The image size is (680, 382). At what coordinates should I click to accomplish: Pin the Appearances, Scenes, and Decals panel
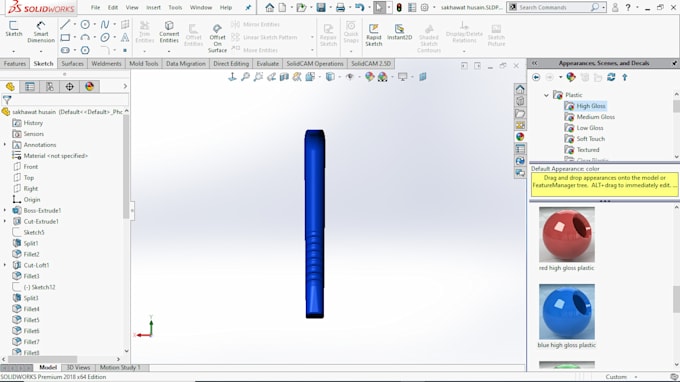coord(675,63)
